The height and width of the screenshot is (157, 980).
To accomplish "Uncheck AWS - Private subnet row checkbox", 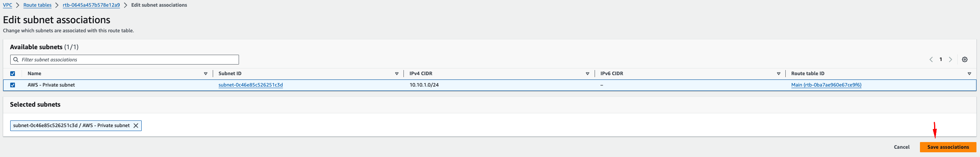I will (13, 85).
